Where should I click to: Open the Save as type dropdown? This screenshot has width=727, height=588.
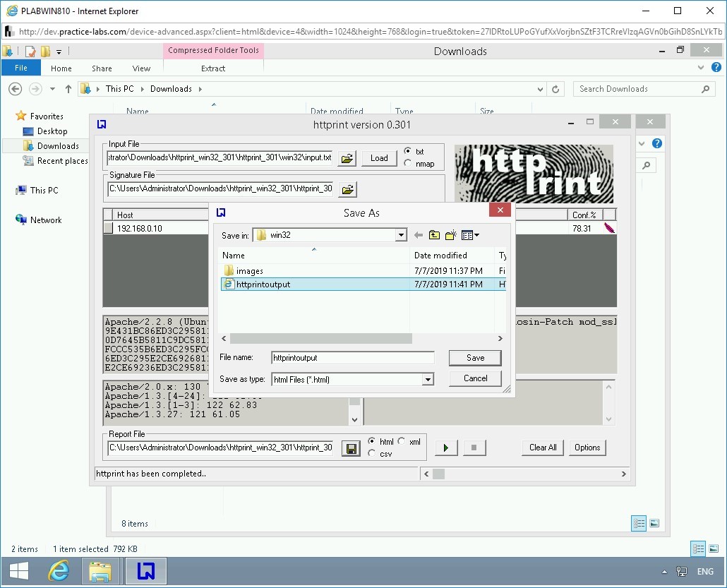pos(427,380)
